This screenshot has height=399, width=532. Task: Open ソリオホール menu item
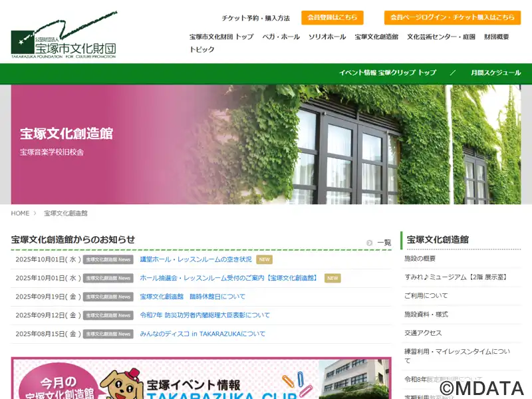click(x=327, y=37)
